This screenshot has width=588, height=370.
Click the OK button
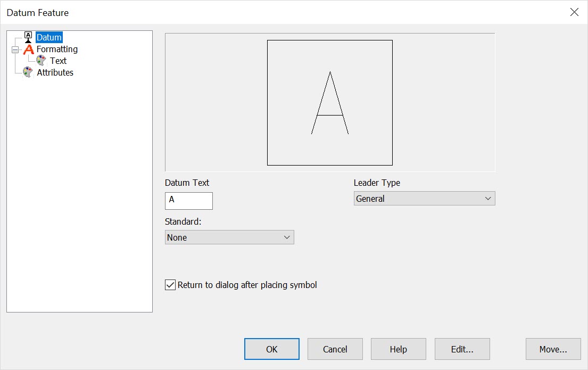coord(271,349)
